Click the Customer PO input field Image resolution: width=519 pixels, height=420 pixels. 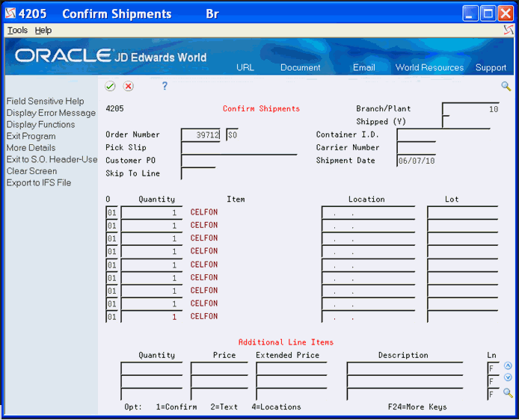pos(239,161)
